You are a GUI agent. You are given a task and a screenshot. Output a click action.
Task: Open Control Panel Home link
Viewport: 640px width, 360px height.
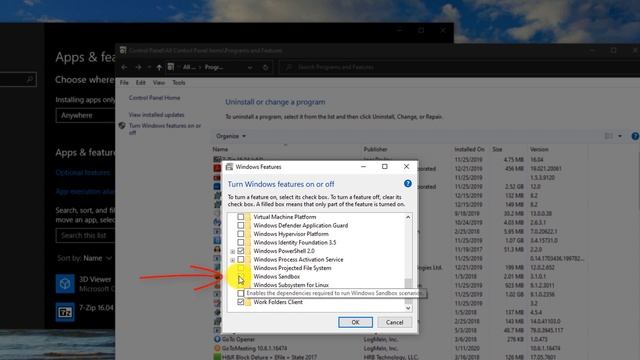pyautogui.click(x=154, y=98)
